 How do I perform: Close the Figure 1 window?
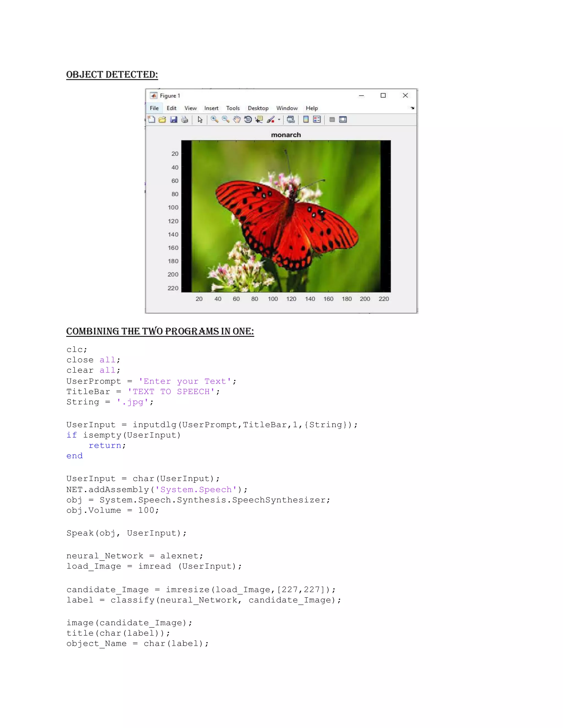405,96
